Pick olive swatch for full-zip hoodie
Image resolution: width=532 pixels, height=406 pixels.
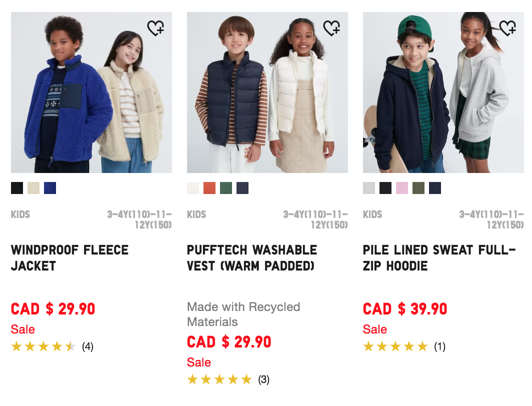point(418,188)
